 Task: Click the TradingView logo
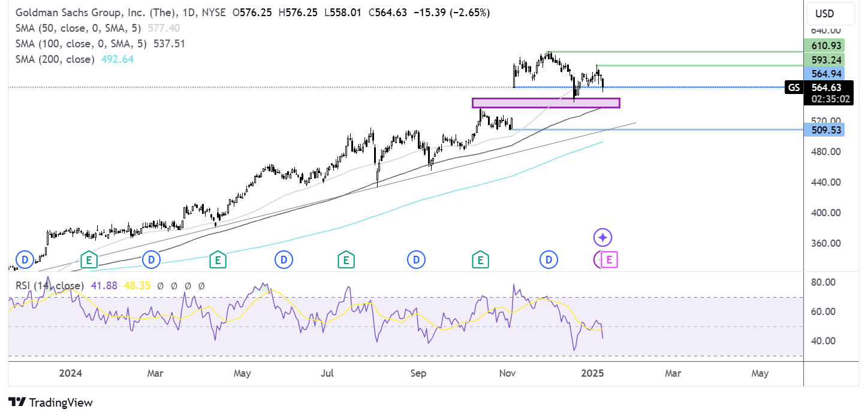(x=51, y=402)
